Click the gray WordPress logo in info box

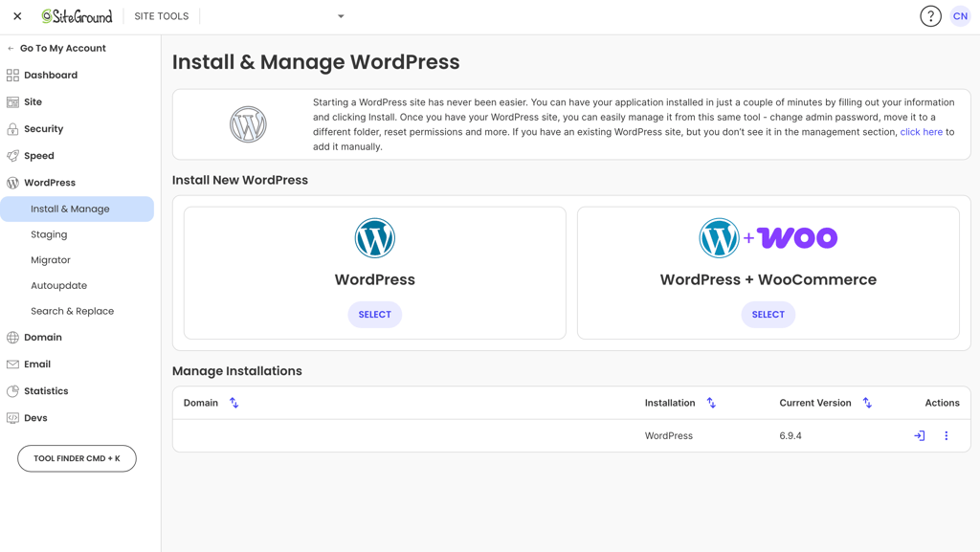coord(248,124)
